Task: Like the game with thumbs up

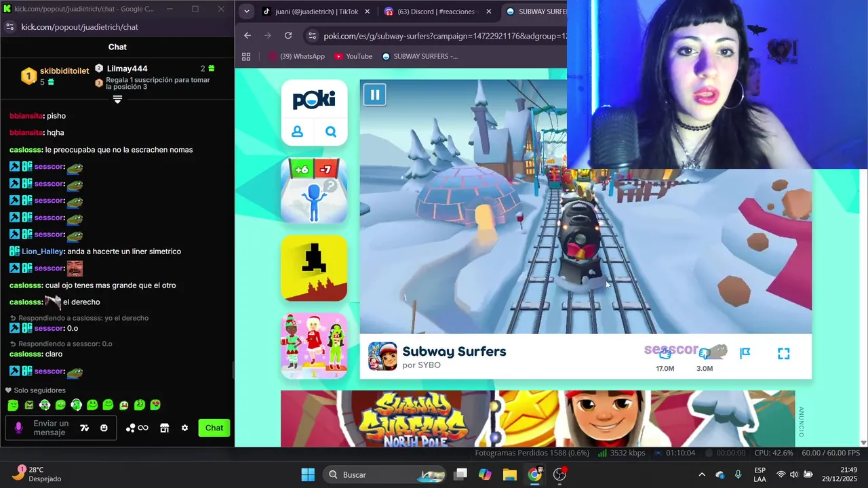Action: (665, 353)
